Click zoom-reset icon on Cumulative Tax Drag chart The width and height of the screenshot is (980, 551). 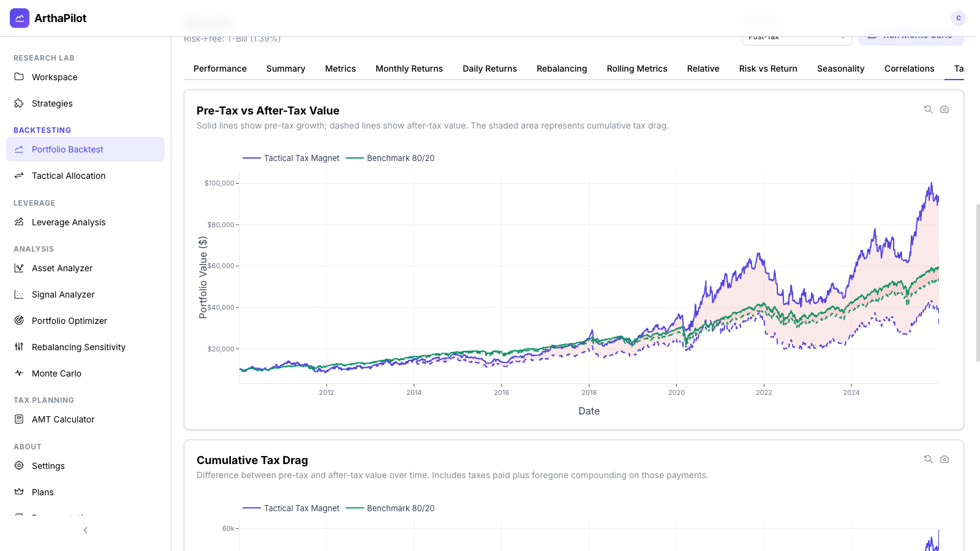click(x=928, y=459)
